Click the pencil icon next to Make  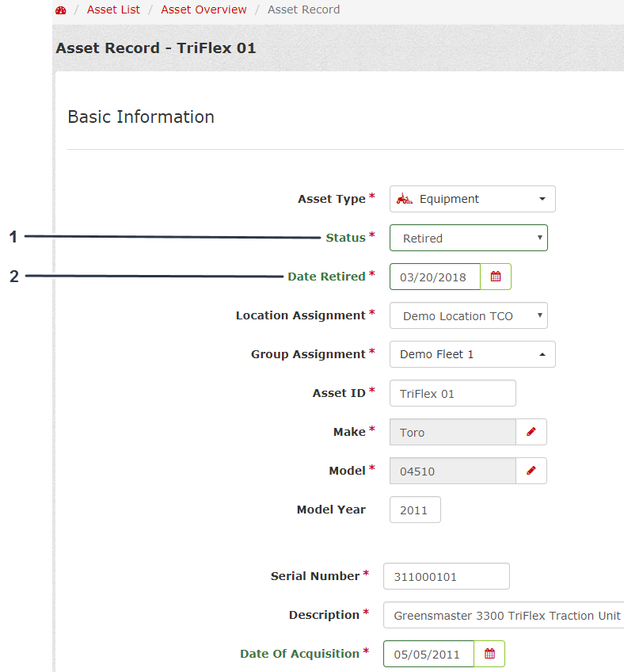(531, 432)
